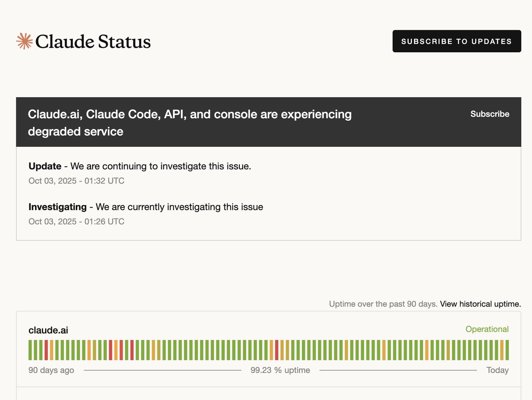
Task: Select the Investigating status message
Action: tap(146, 207)
